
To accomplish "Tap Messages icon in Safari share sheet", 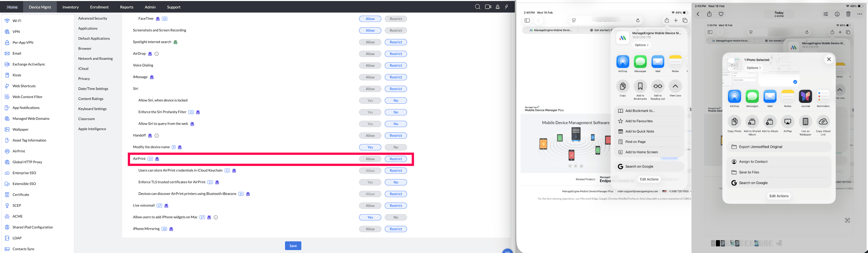I will [640, 62].
